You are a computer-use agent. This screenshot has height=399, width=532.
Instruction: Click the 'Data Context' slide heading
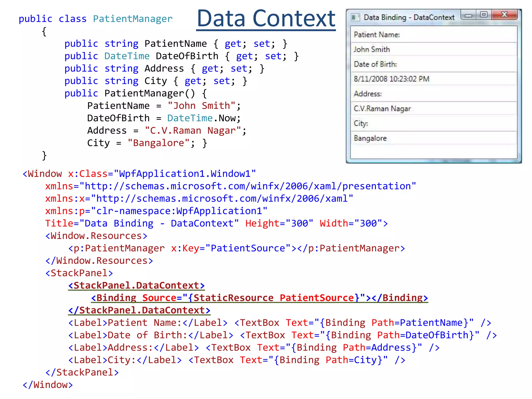[266, 19]
